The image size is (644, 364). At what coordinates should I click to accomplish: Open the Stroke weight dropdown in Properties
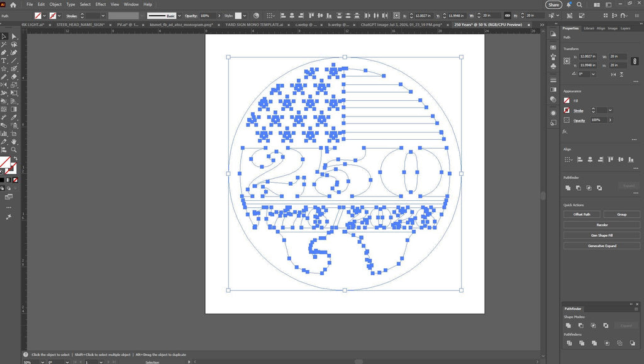pos(610,110)
